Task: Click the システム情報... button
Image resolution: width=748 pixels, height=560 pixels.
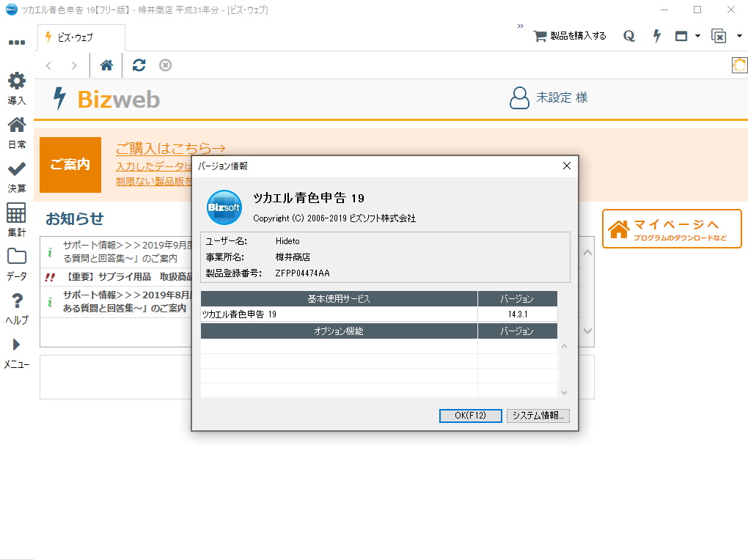Action: point(538,416)
